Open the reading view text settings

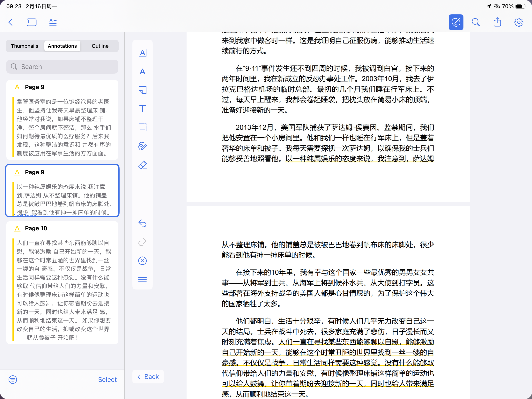[x=53, y=22]
